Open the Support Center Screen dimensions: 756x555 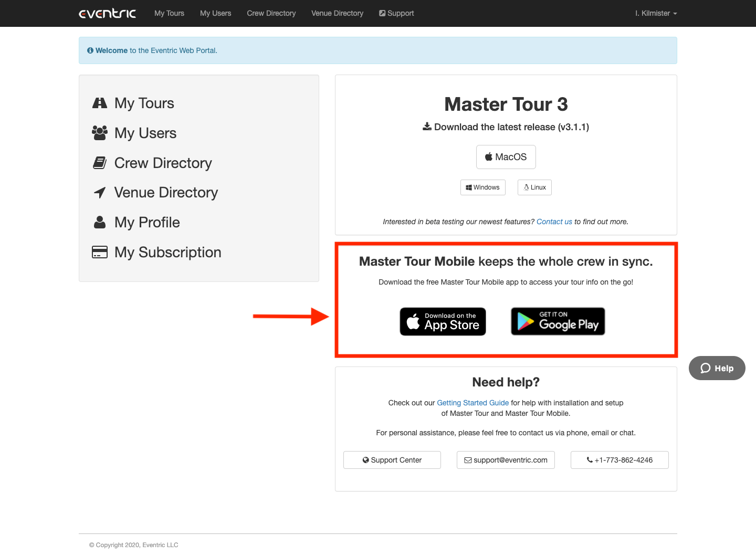click(x=392, y=460)
